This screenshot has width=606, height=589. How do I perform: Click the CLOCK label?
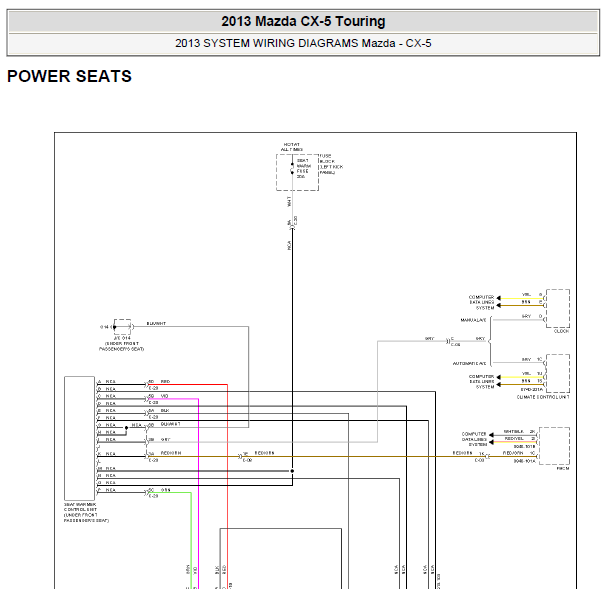[x=561, y=331]
